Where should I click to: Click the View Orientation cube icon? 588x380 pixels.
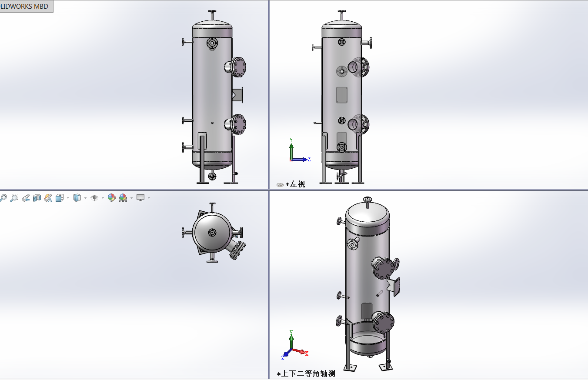[60, 198]
